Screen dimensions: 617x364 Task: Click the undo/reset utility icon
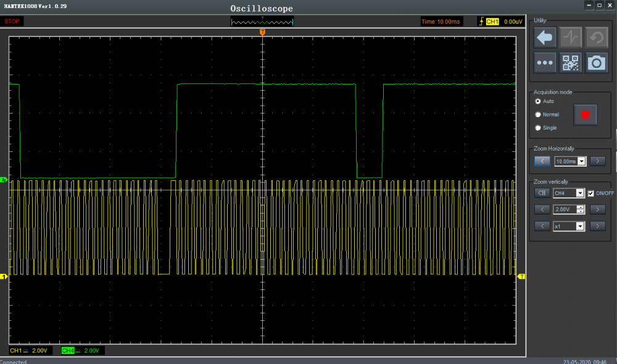pyautogui.click(x=596, y=38)
